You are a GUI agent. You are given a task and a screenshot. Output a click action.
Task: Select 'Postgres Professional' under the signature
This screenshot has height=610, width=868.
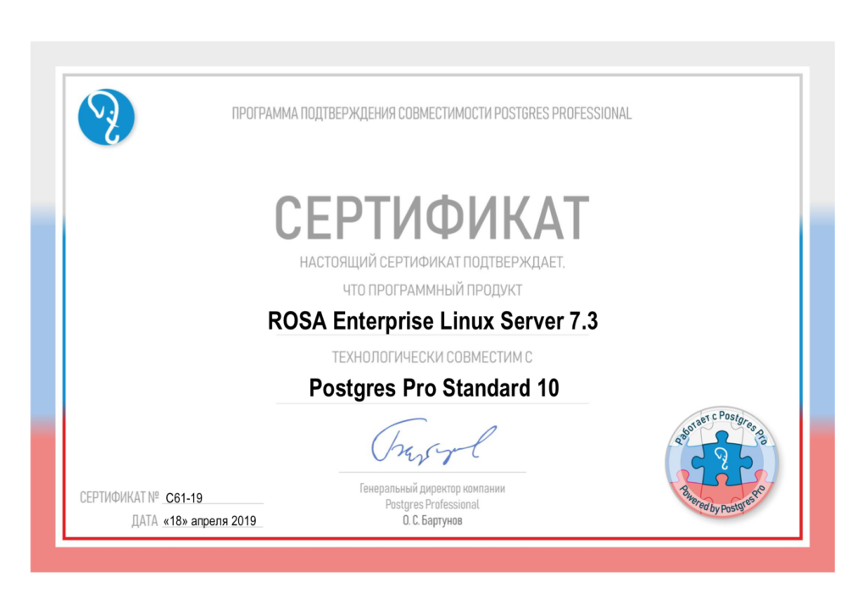432,505
